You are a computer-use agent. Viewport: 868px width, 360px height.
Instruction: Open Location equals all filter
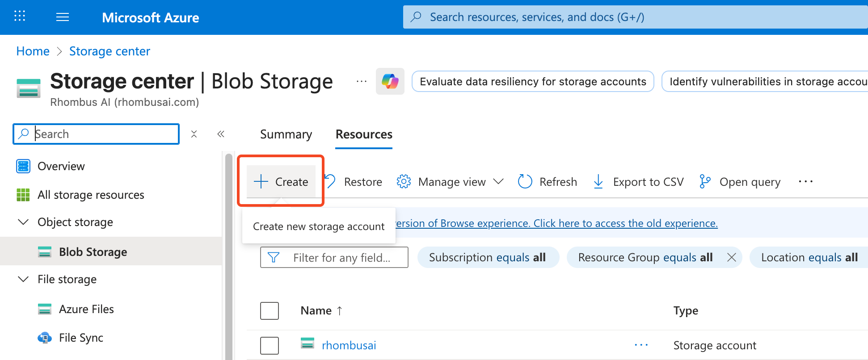click(x=809, y=257)
